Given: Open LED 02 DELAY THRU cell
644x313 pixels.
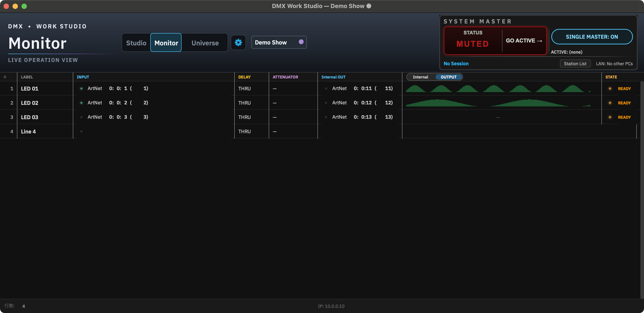Looking at the screenshot, I should pos(252,103).
